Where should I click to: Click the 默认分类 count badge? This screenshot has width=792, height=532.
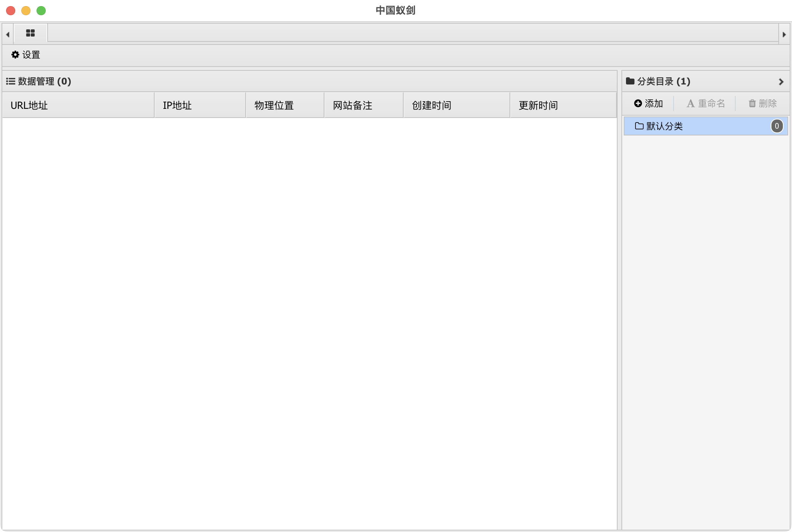[777, 126]
